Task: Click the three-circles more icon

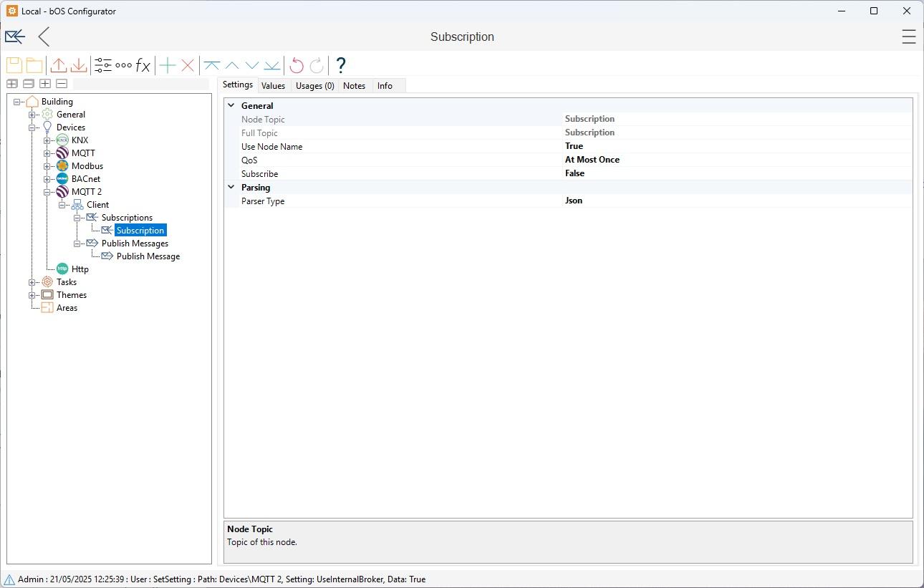Action: [x=123, y=65]
